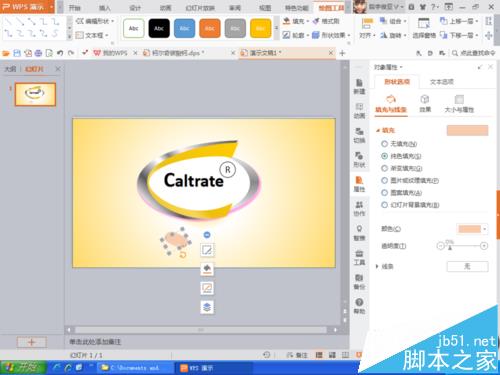Switch to the 大纲 outline pane tab
The height and width of the screenshot is (375, 500).
pos(10,69)
